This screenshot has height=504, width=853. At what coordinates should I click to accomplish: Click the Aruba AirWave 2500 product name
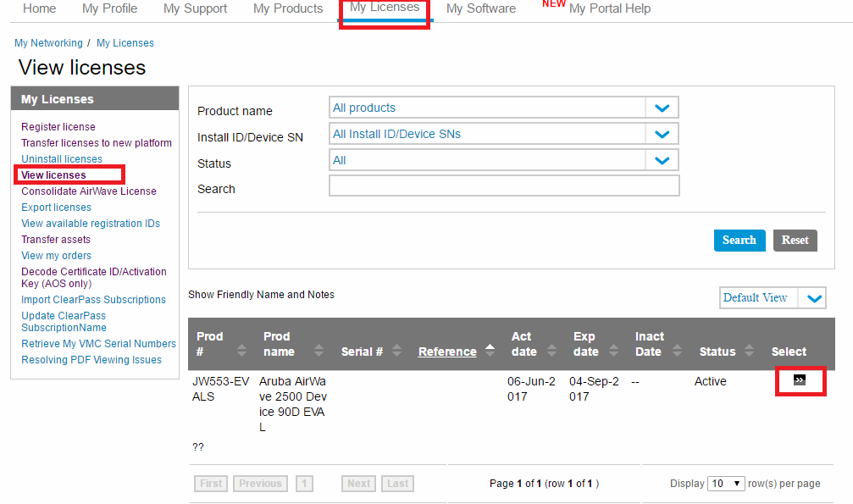click(293, 404)
